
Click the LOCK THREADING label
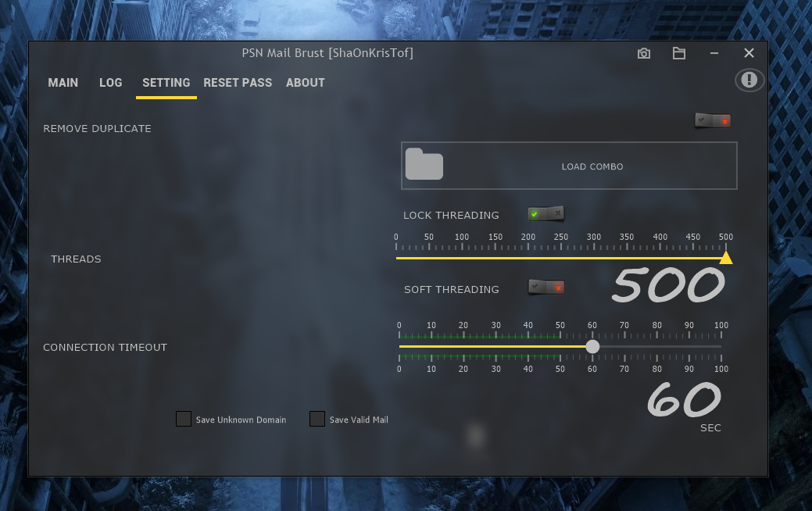pos(451,216)
